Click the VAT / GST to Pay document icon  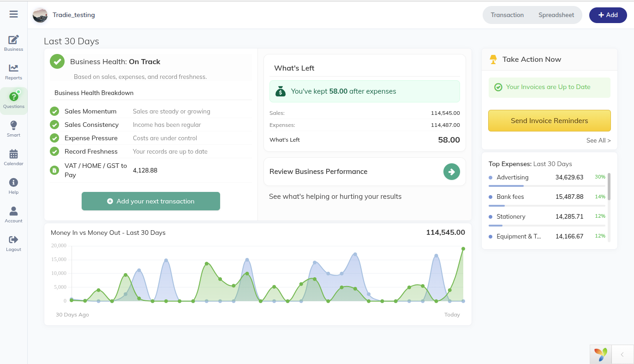pyautogui.click(x=54, y=170)
